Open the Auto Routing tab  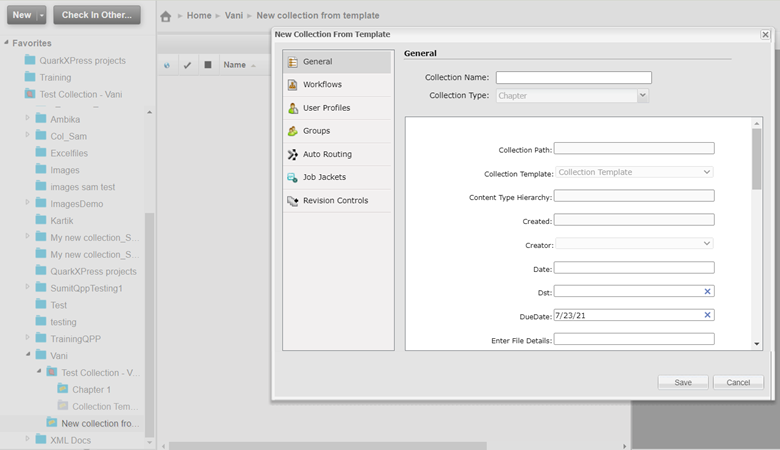338,154
